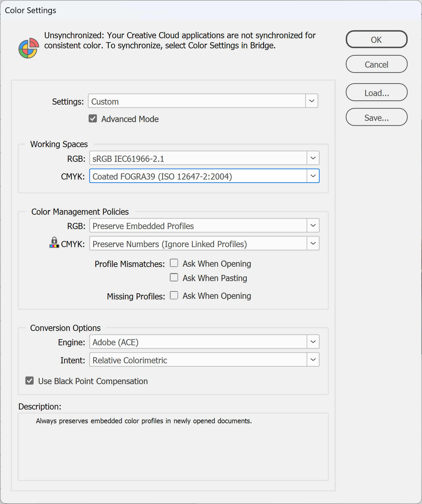Image resolution: width=422 pixels, height=504 pixels.
Task: Click the Unsynchronized warning message text
Action: coord(180,40)
